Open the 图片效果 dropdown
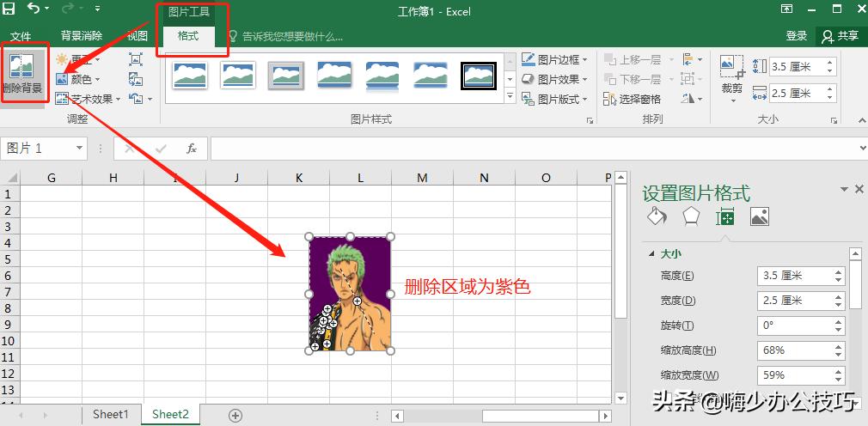The height and width of the screenshot is (426, 868). tap(554, 79)
